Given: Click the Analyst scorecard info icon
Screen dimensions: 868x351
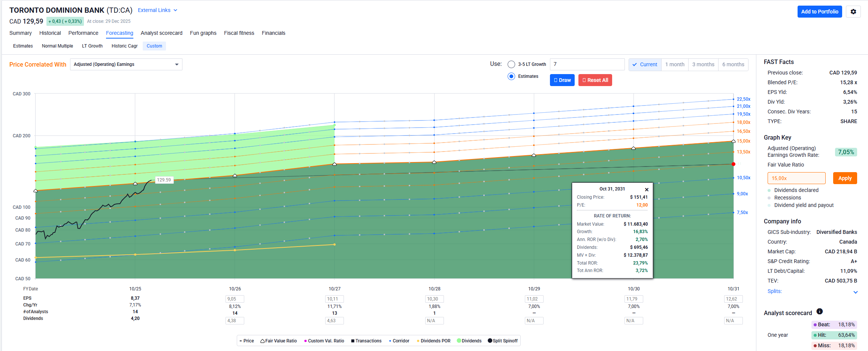Looking at the screenshot, I should pos(819,311).
